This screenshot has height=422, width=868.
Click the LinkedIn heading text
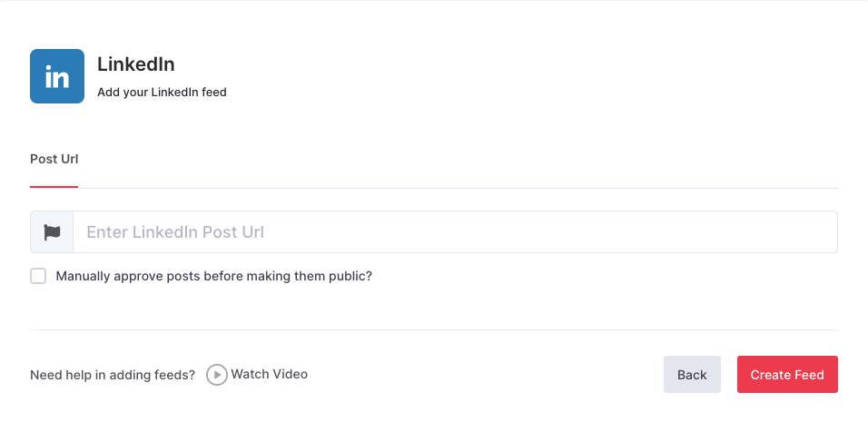point(135,64)
